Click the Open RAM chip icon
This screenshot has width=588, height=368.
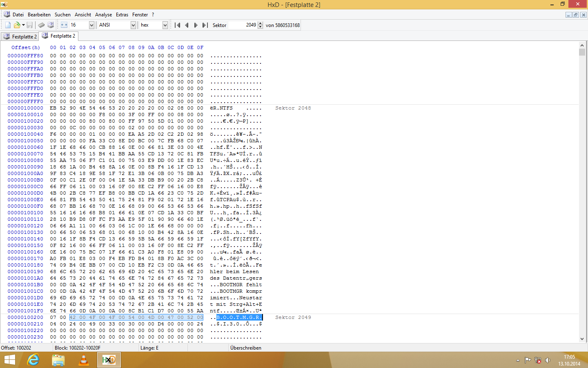(x=41, y=25)
